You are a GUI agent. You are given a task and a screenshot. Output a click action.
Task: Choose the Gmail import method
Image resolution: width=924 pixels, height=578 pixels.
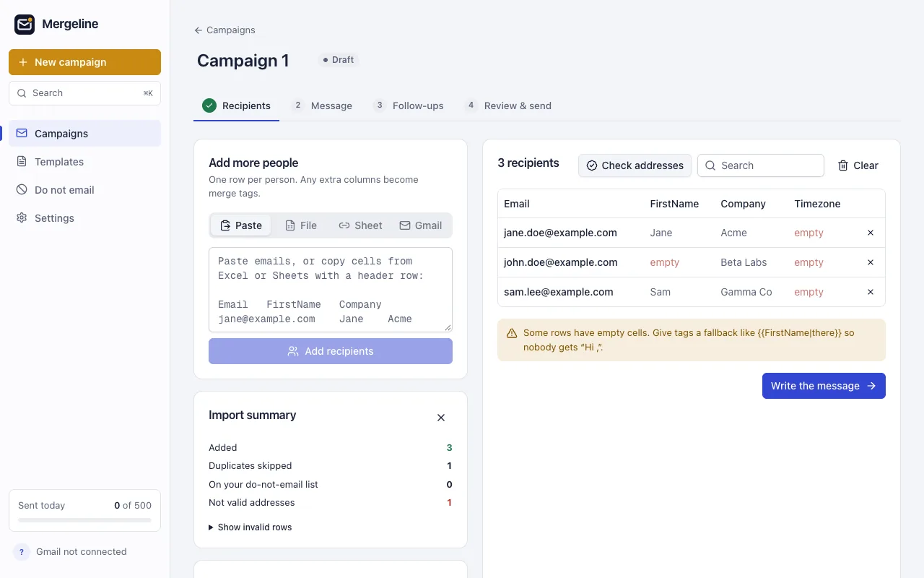420,225
